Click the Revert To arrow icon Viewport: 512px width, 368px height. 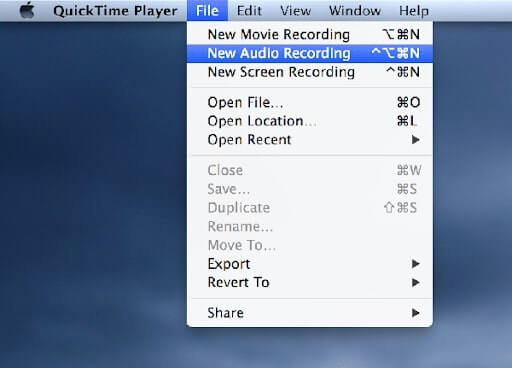[x=415, y=282]
